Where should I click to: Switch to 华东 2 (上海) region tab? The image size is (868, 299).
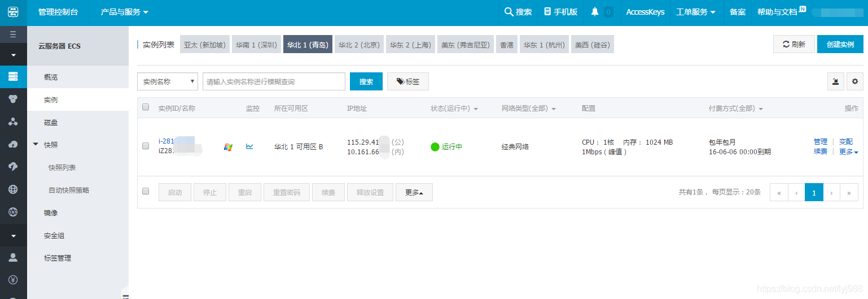(x=410, y=45)
